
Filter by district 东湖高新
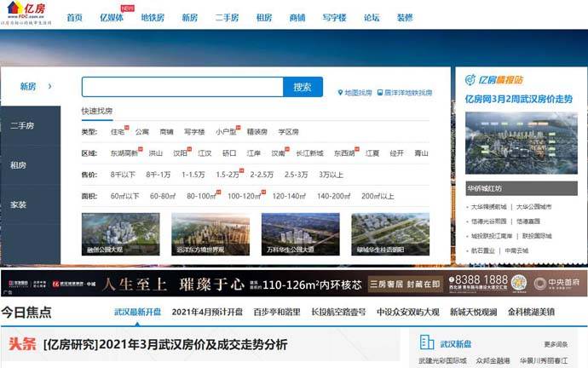click(124, 153)
